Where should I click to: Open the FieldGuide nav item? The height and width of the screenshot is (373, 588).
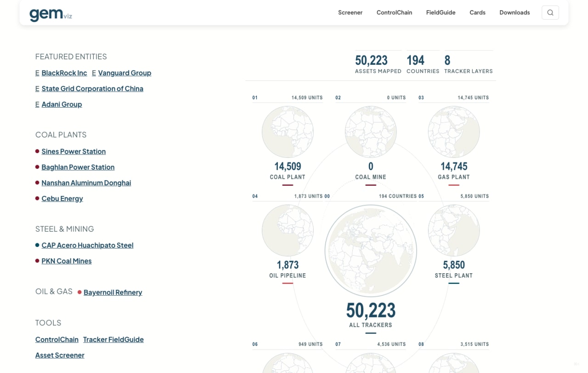coord(441,12)
